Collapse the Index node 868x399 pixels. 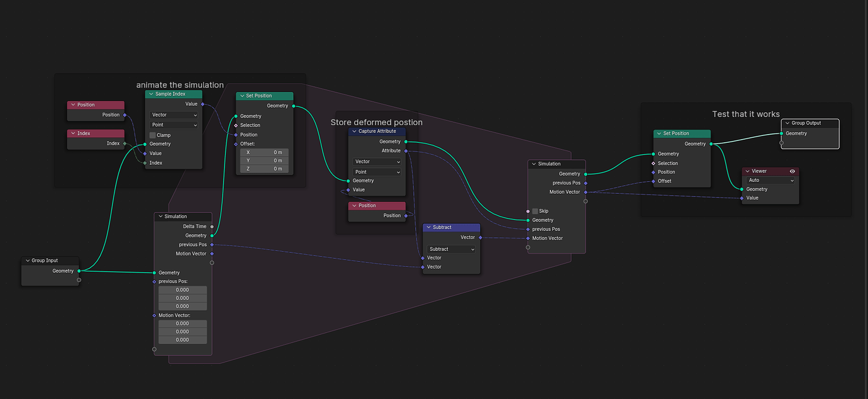tap(73, 133)
